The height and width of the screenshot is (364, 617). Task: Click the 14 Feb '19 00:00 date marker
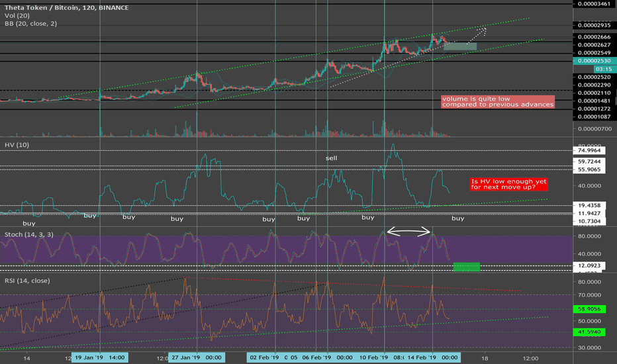click(x=432, y=357)
